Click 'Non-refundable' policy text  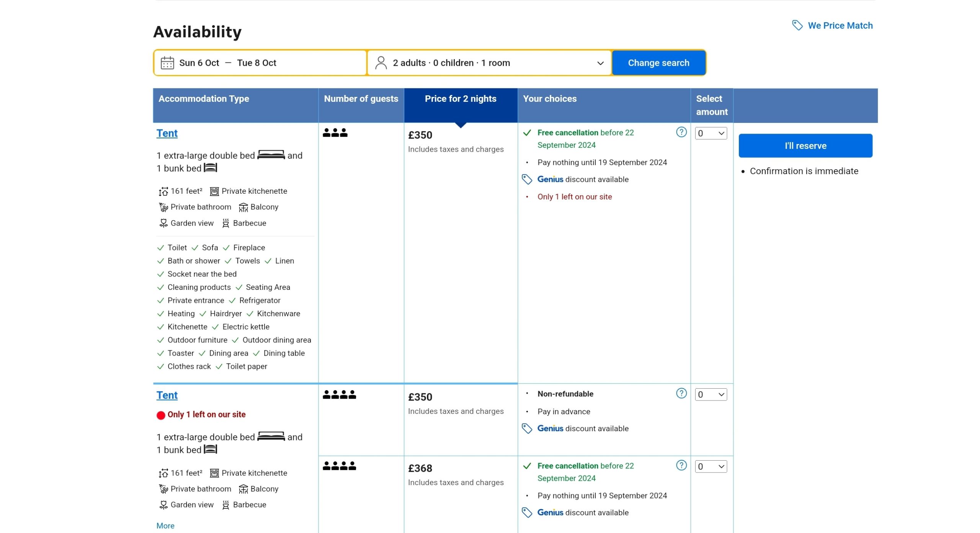(565, 394)
